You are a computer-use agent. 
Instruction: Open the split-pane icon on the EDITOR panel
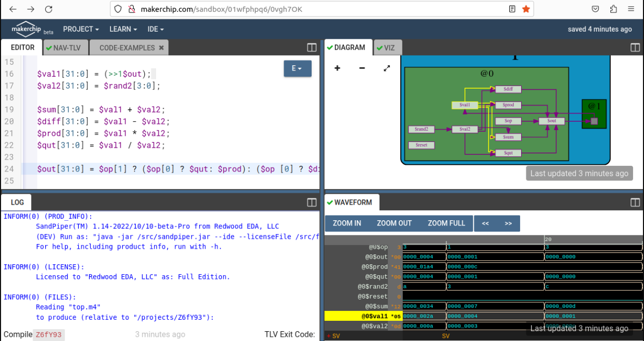point(311,47)
